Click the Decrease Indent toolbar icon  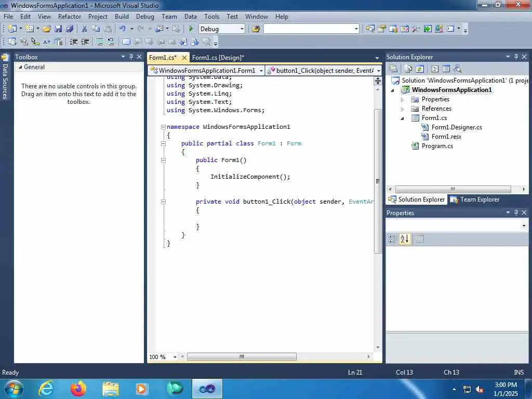coord(73,42)
